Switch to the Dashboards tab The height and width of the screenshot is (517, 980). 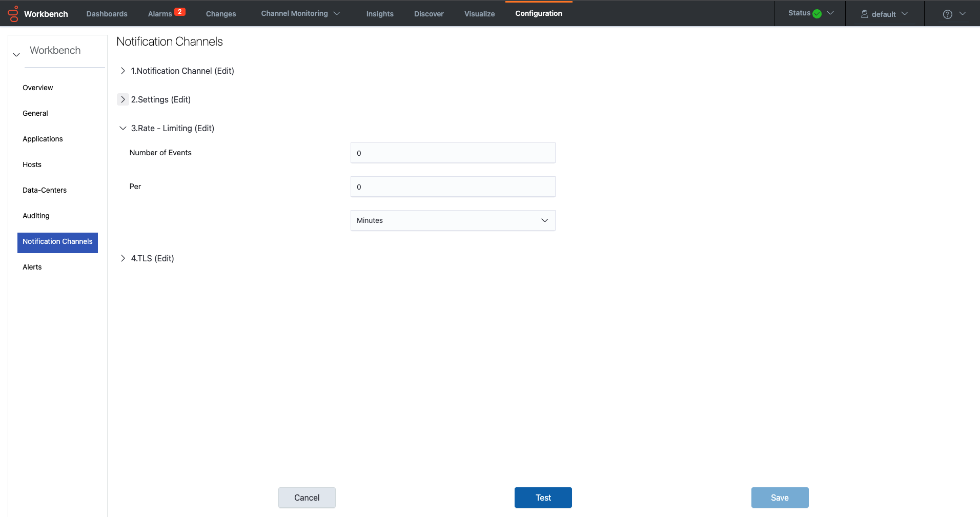pos(107,14)
